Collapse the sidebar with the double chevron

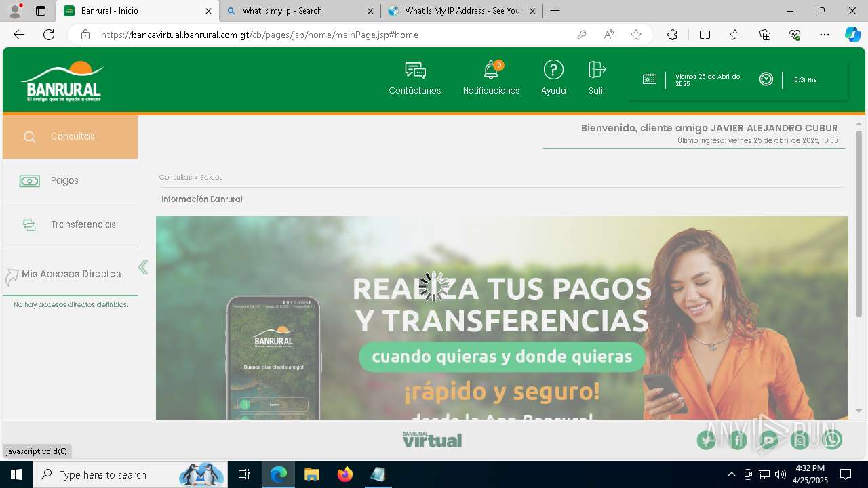143,267
